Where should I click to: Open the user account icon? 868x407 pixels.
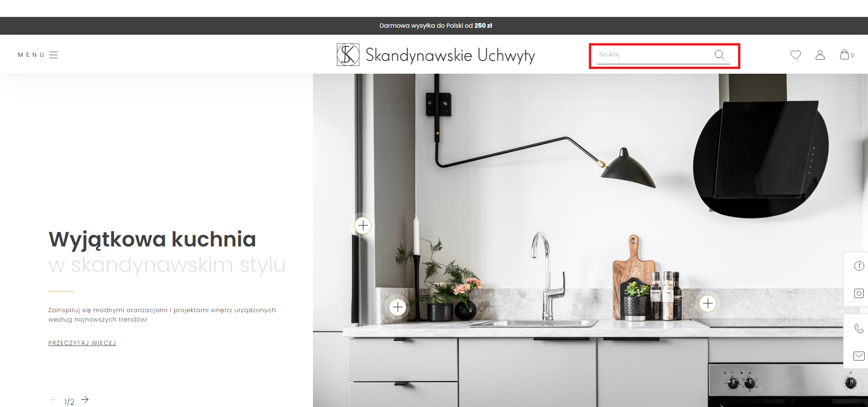point(820,55)
